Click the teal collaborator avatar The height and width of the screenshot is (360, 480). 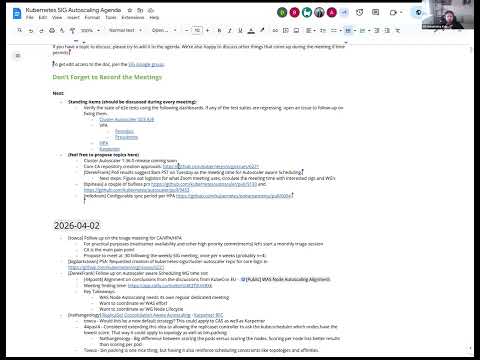(x=307, y=13)
